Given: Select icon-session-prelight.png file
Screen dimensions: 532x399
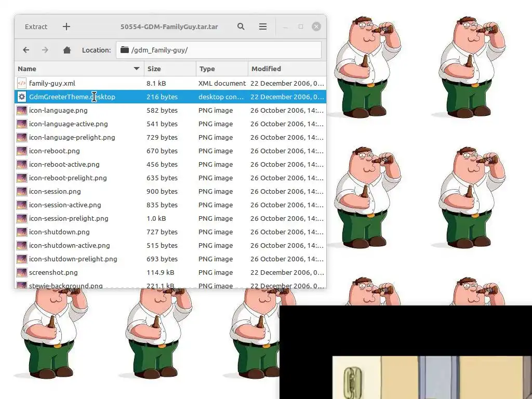Looking at the screenshot, I should tap(170, 219).
